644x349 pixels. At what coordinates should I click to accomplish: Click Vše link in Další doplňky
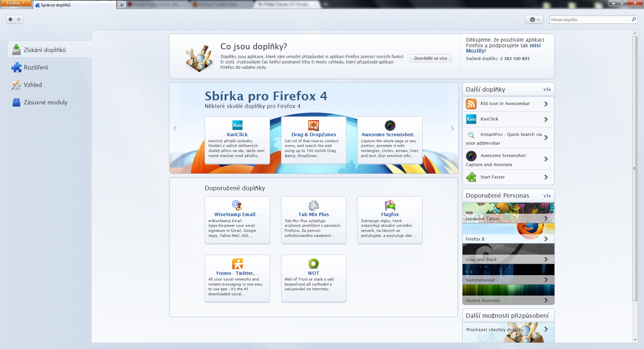pos(547,90)
